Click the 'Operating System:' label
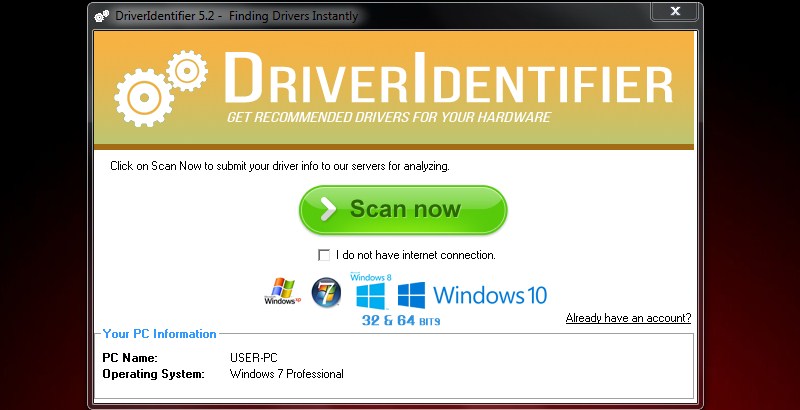This screenshot has width=800, height=410. [x=153, y=374]
